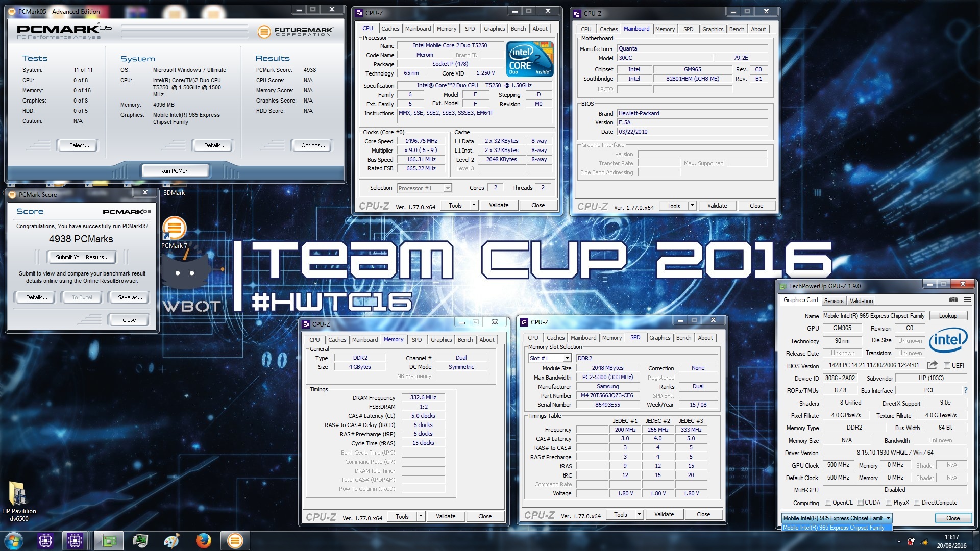Screen dimensions: 980x551
Task: Click Submit Your Results button
Action: [82, 257]
